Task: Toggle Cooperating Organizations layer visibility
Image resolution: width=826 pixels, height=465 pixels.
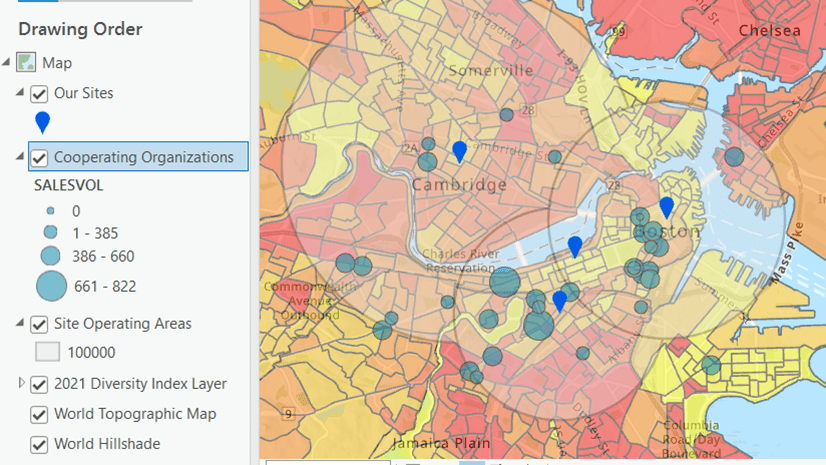Action: coord(39,157)
